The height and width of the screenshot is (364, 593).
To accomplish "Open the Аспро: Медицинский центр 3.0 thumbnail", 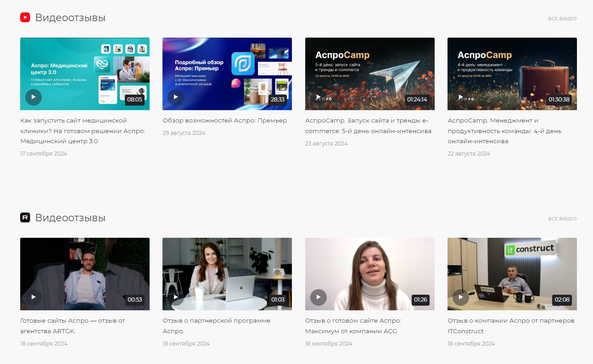I will coord(85,74).
